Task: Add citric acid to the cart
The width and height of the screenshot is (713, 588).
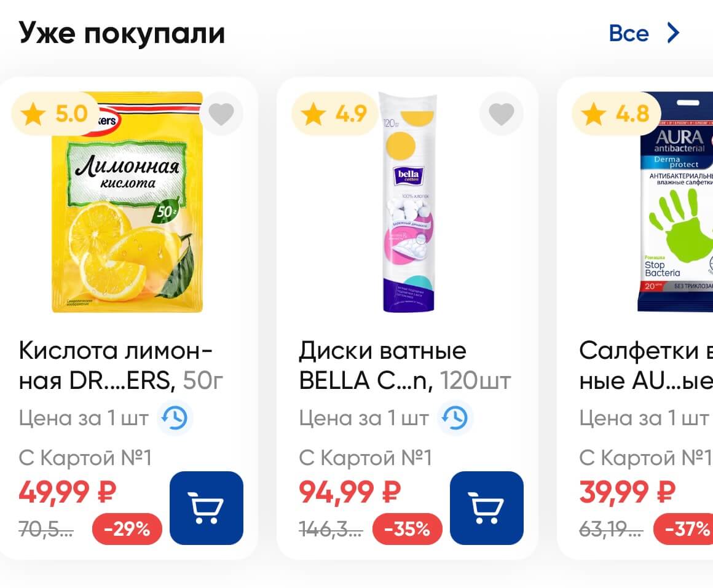Action: (x=206, y=508)
